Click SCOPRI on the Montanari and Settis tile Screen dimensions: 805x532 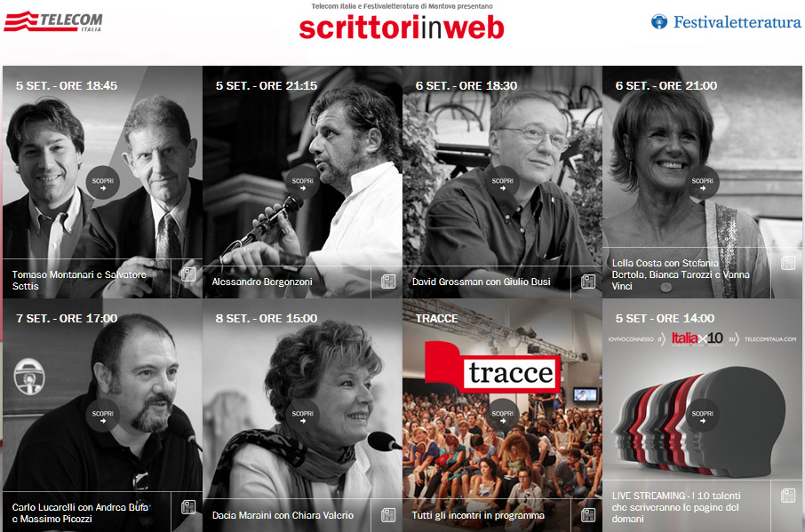click(103, 183)
